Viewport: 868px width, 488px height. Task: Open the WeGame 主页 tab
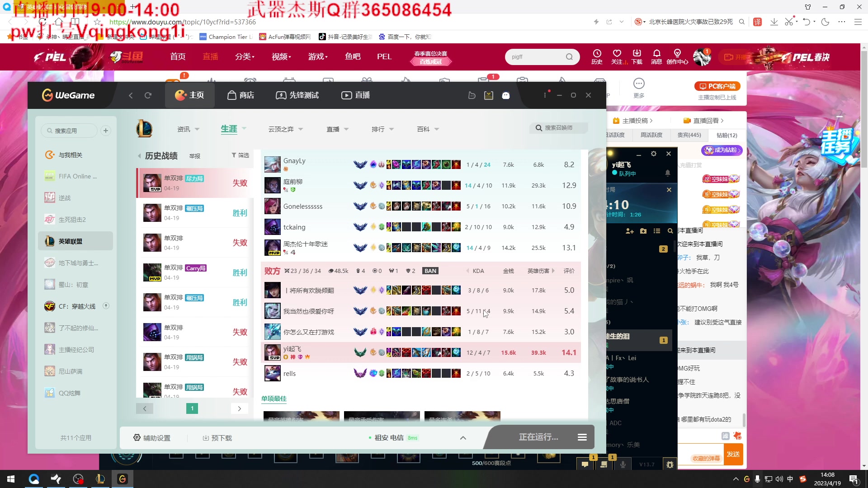[x=189, y=95]
